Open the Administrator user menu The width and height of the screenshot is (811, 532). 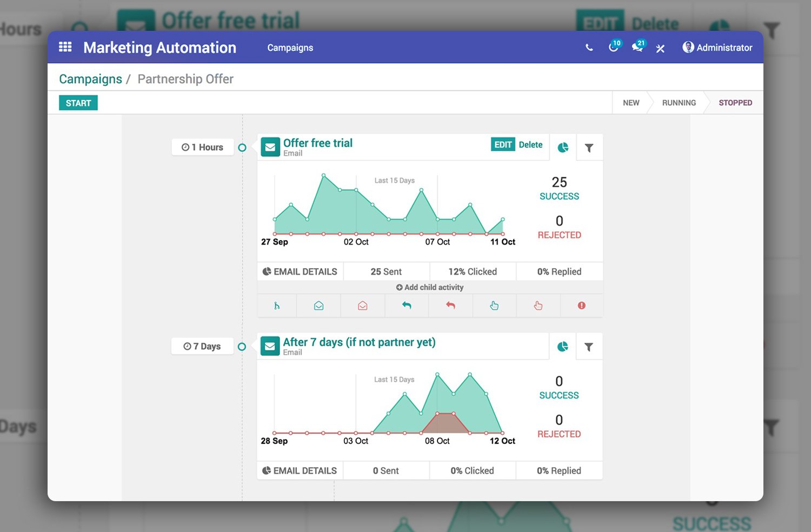(x=717, y=48)
